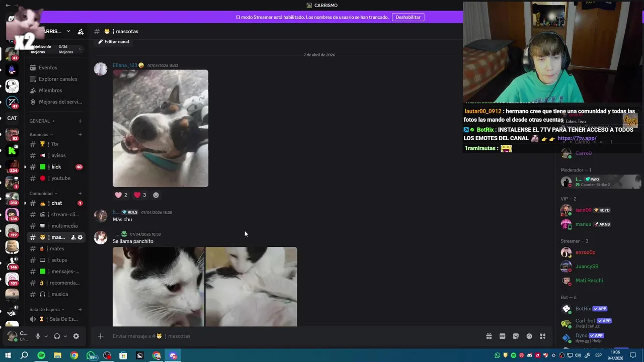Viewport: 644px width, 362px height.
Task: Open the recomendaciones channel
Action: coord(56,283)
